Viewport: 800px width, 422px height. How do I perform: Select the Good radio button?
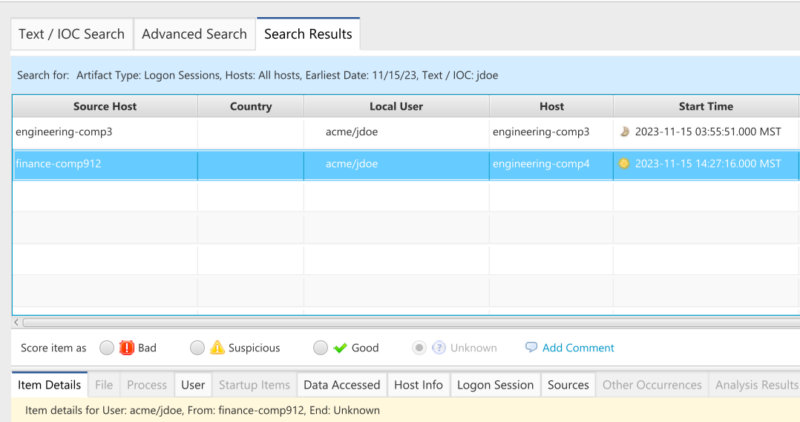[x=320, y=347]
